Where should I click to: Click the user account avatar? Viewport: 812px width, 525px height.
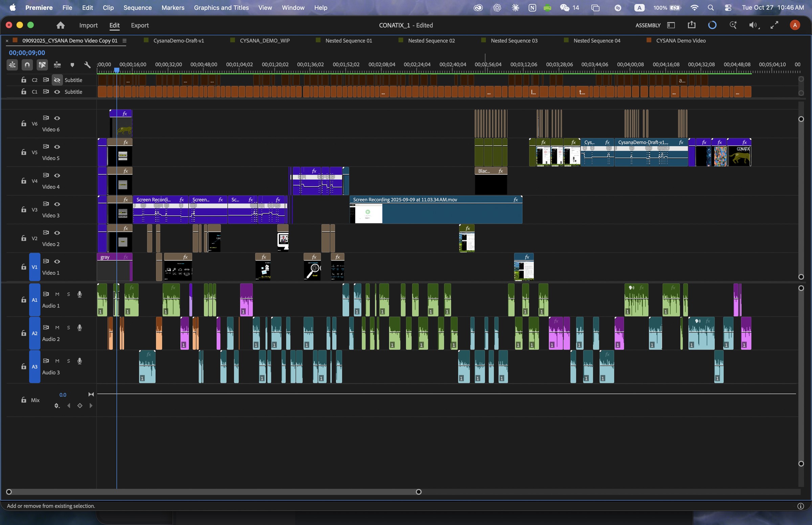pyautogui.click(x=795, y=25)
